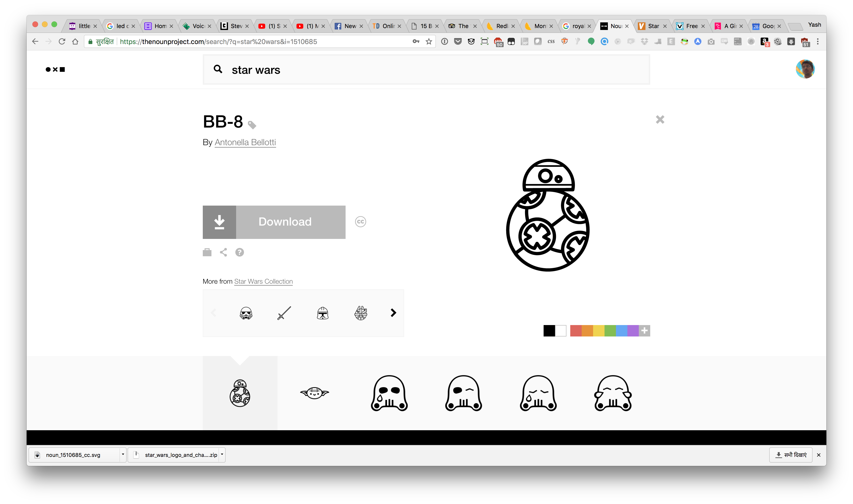Viewport: 853px width, 504px height.
Task: Click the Download button
Action: click(x=274, y=222)
